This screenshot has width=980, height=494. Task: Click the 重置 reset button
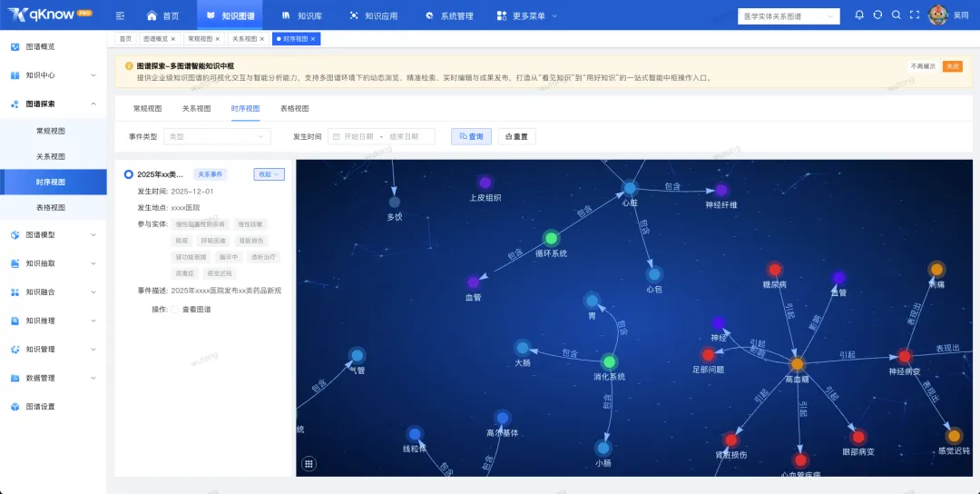click(517, 136)
